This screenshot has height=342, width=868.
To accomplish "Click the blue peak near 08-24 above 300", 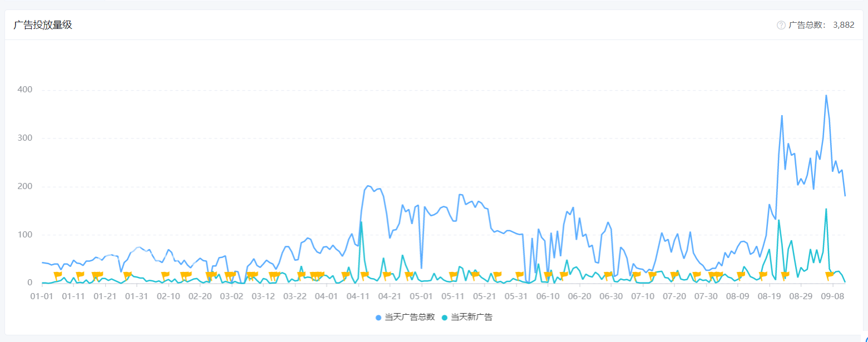I will coord(782,116).
